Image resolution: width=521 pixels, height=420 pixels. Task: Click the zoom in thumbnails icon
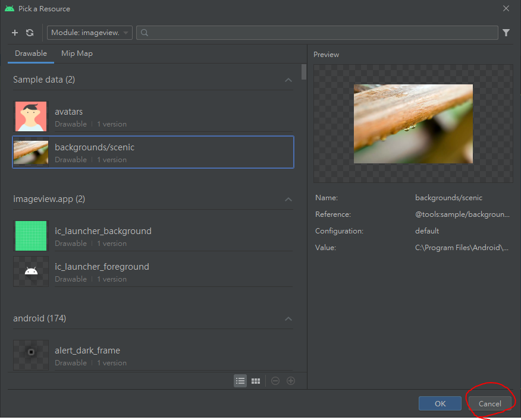(291, 381)
